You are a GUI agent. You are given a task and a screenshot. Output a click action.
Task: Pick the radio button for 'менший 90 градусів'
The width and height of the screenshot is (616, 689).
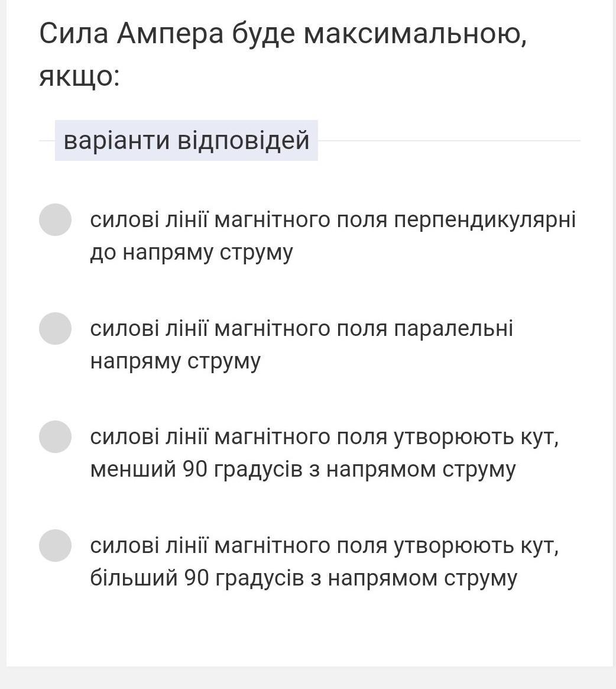pos(55,436)
